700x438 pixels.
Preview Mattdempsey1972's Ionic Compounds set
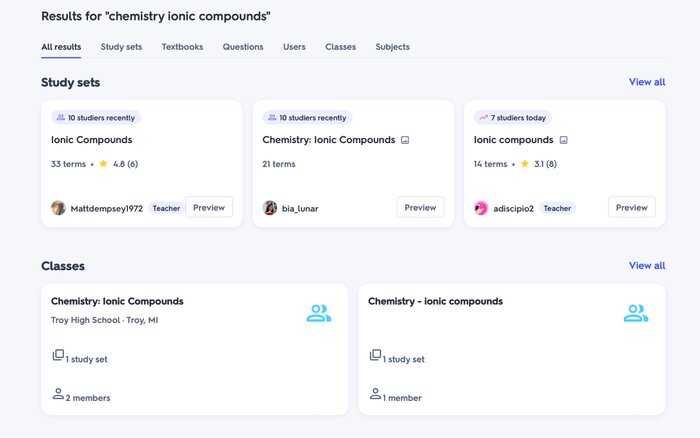pos(209,208)
